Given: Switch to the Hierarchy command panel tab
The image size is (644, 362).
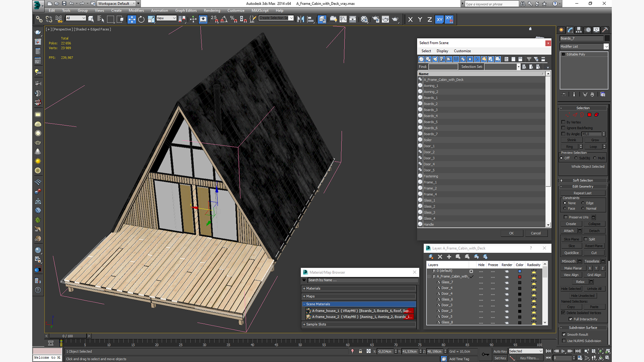Looking at the screenshot, I should (579, 30).
